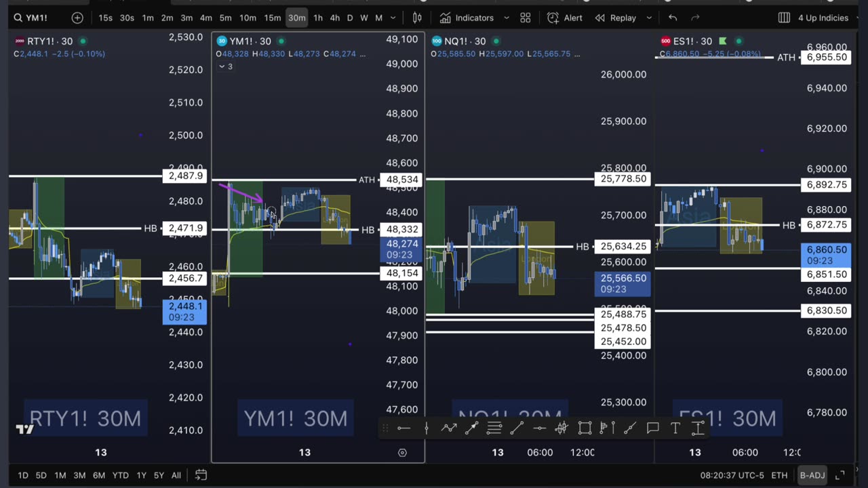Select the Comment callout tool
This screenshot has width=868, height=488.
click(652, 428)
